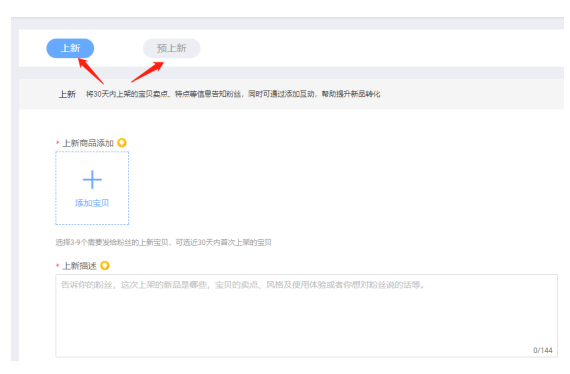Click the 0/144 character counter
Image resolution: width=570 pixels, height=374 pixels.
[543, 350]
